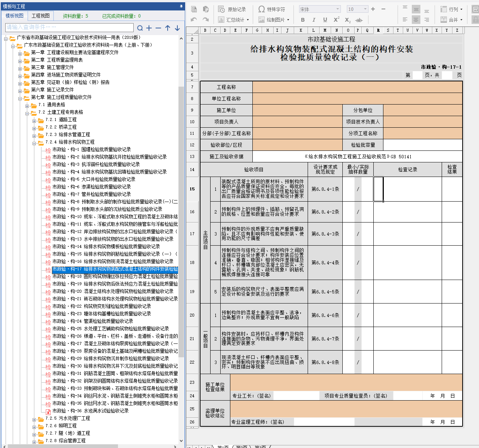Apply superscript X² formatting
Image resolution: width=479 pixels, height=448 pixels.
coord(336,20)
